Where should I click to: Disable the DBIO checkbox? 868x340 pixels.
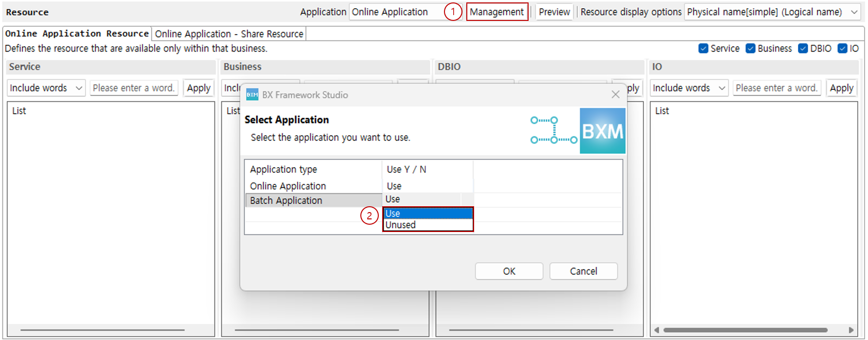tap(803, 49)
